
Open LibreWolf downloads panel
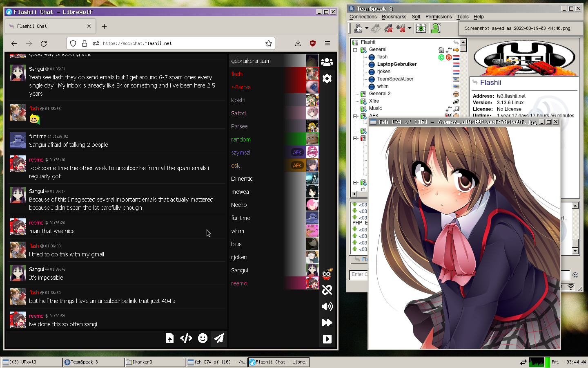click(x=298, y=43)
